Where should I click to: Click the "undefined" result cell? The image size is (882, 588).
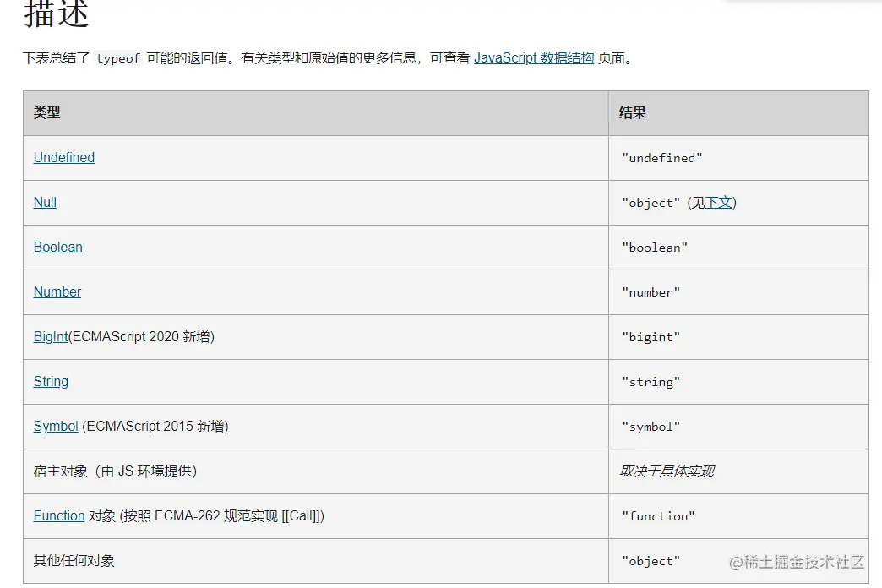[738, 158]
